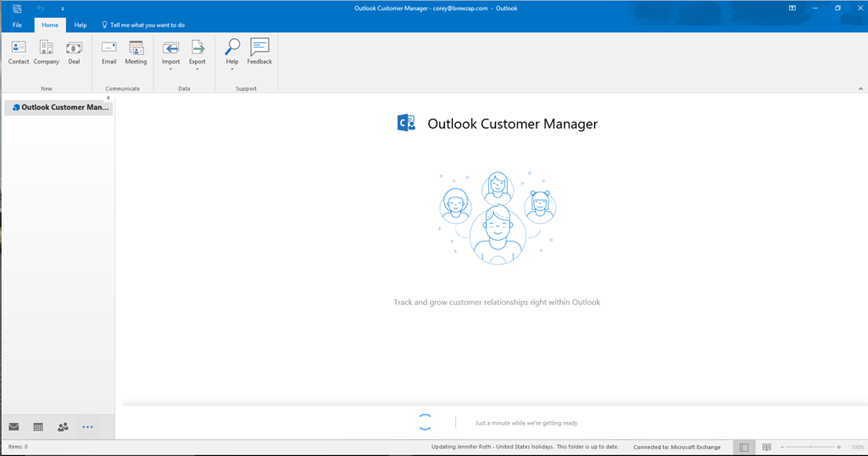The image size is (868, 456).
Task: Click the Connected to: Microsoft Exchange status
Action: [x=677, y=448]
